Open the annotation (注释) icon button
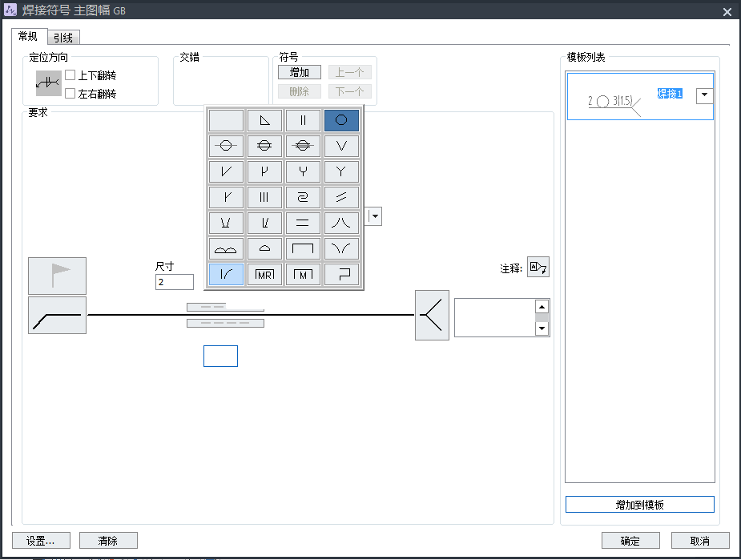Image resolution: width=741 pixels, height=560 pixels. tap(538, 268)
